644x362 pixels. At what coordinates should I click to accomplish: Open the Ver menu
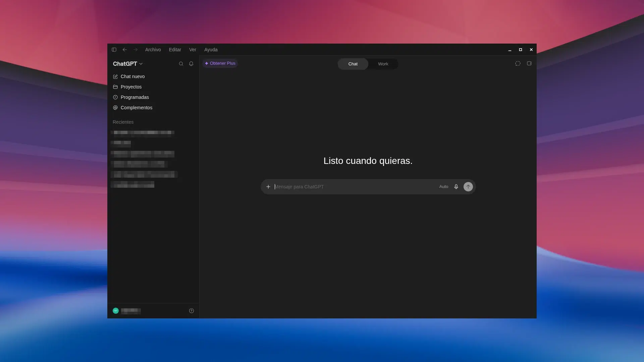pyautogui.click(x=193, y=50)
